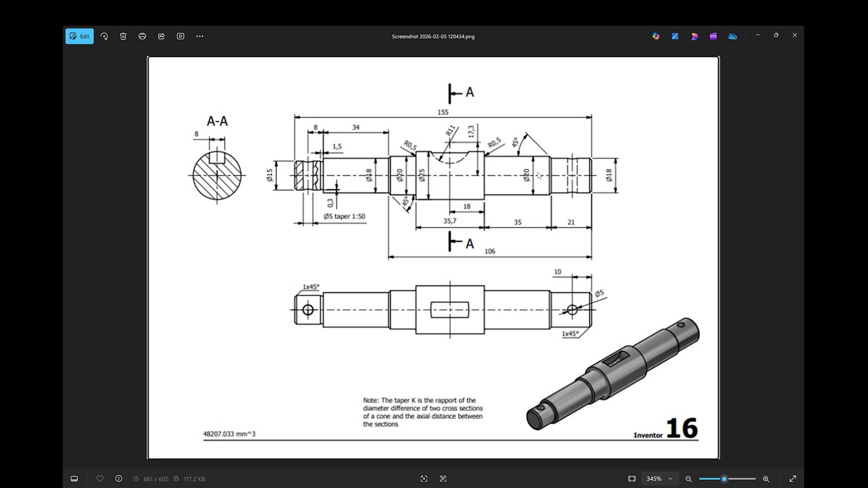This screenshot has height=488, width=868.
Task: Print the image via the printer icon
Action: pyautogui.click(x=142, y=36)
